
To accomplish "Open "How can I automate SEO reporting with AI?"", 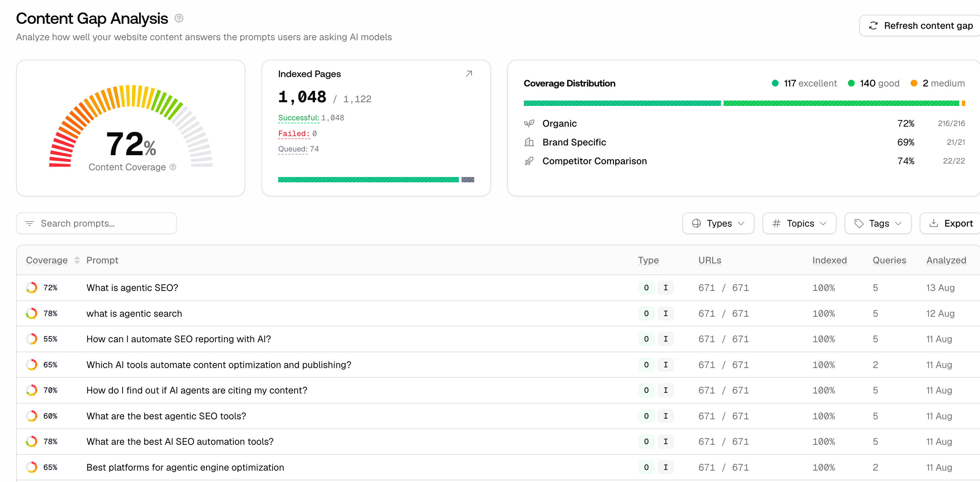I will point(179,339).
